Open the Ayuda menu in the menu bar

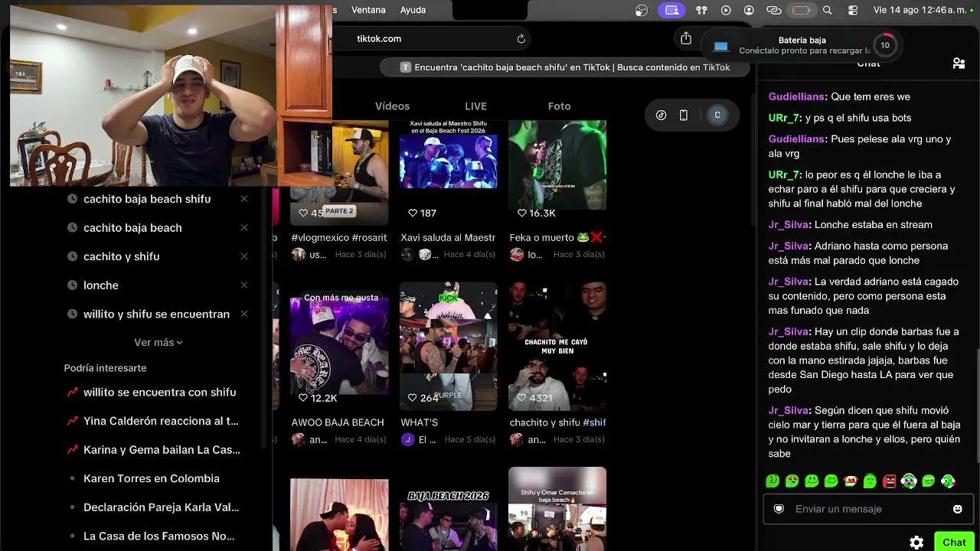pyautogui.click(x=413, y=10)
